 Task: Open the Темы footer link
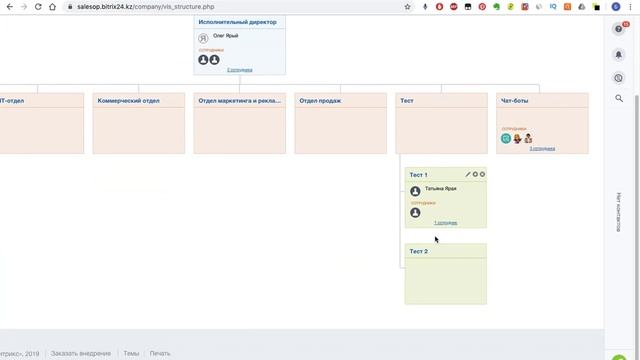pos(131,353)
